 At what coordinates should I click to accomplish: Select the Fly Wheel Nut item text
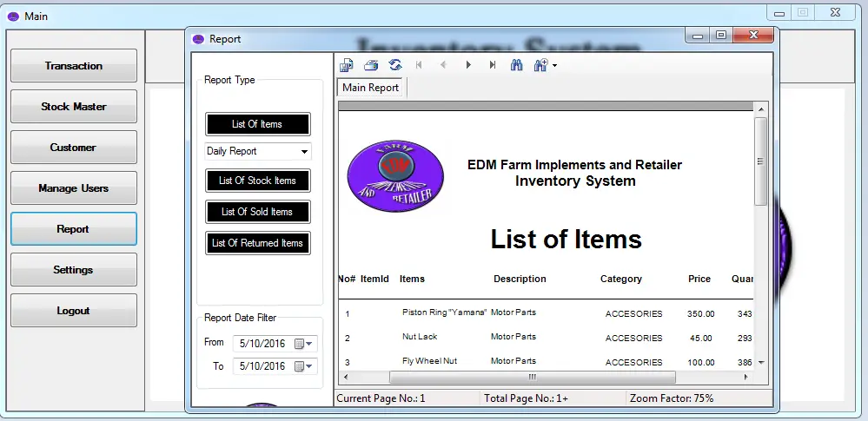click(x=429, y=361)
